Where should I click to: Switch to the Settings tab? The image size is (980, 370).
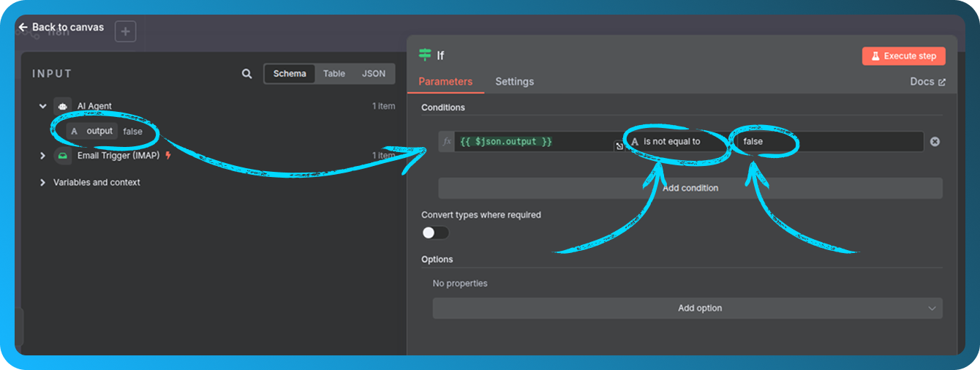(x=514, y=82)
